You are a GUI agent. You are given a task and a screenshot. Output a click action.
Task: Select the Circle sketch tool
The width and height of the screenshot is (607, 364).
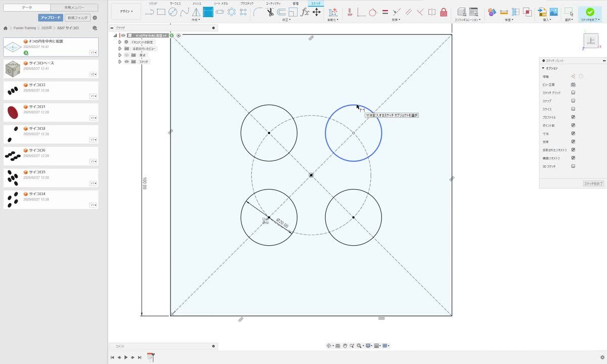(173, 12)
